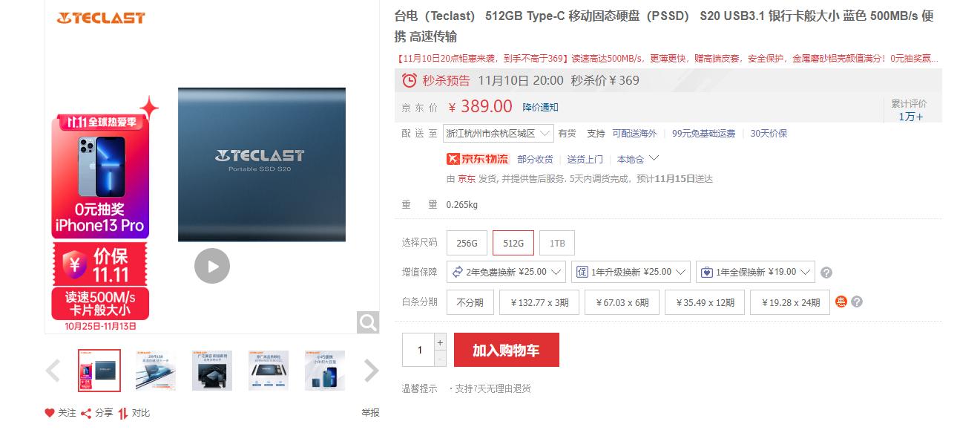The width and height of the screenshot is (980, 430).
Task: Select the second product thumbnail image
Action: coord(156,371)
